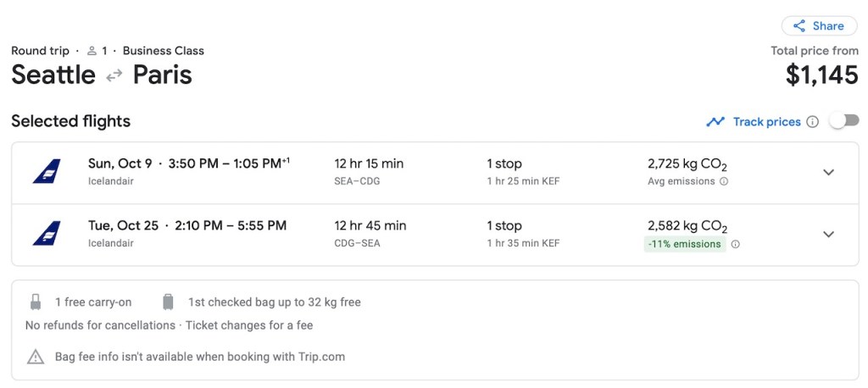Click the -11% emissions green badge
The height and width of the screenshot is (388, 868).
[x=687, y=244]
